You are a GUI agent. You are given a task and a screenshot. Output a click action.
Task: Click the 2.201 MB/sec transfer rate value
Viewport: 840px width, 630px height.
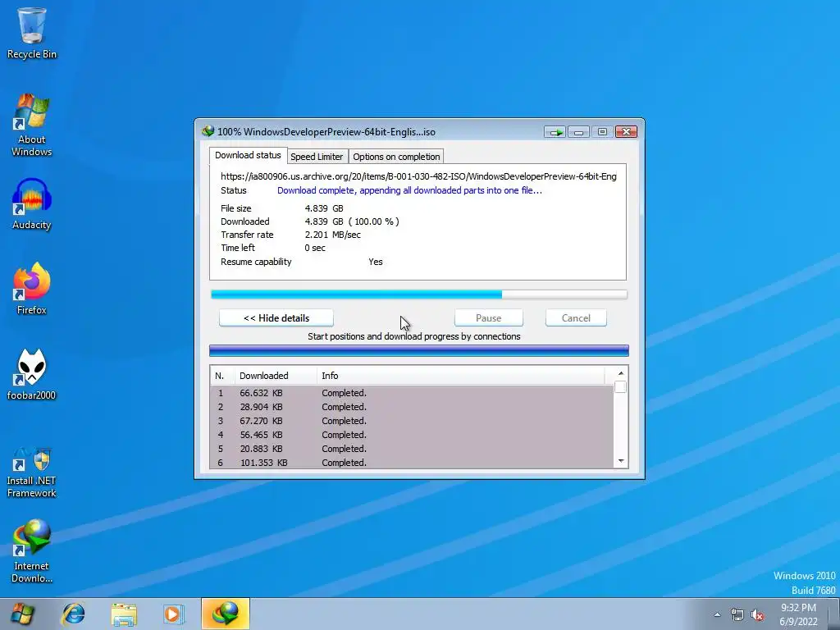tap(333, 235)
